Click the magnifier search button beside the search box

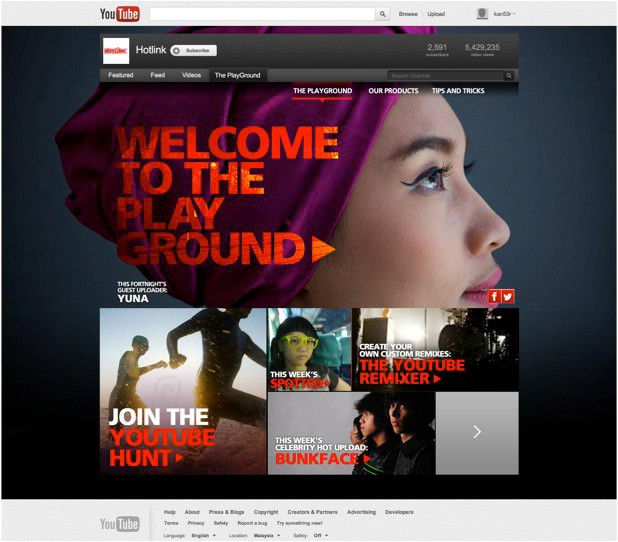click(382, 14)
